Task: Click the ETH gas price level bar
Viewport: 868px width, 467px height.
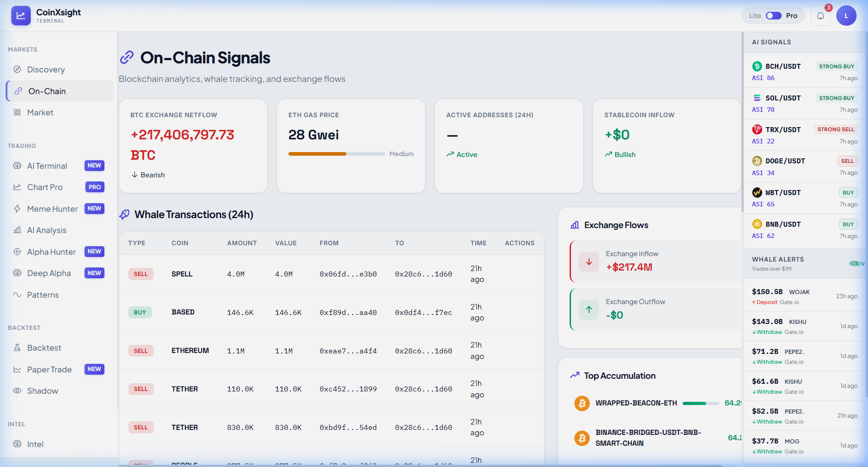Action: (x=336, y=154)
